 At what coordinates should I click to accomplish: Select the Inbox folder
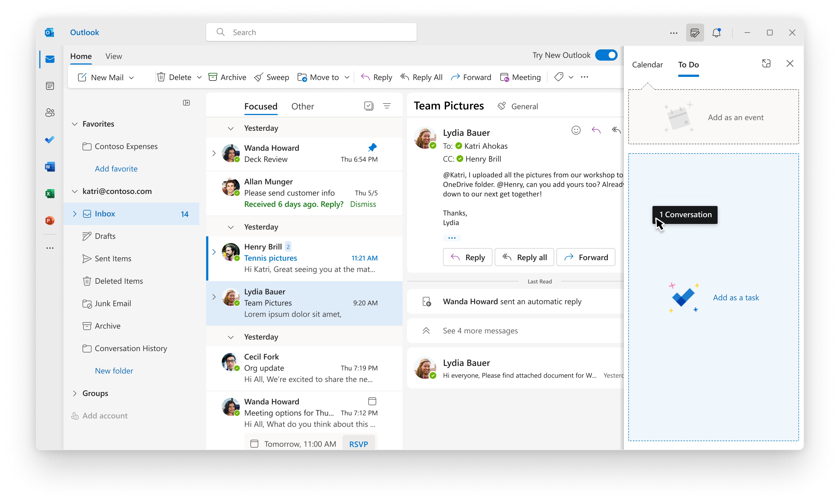click(x=105, y=213)
